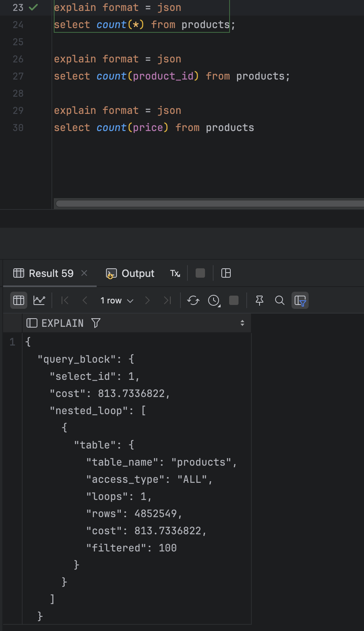
Task: Click the editor horizontal scrollbar
Action: (210, 204)
